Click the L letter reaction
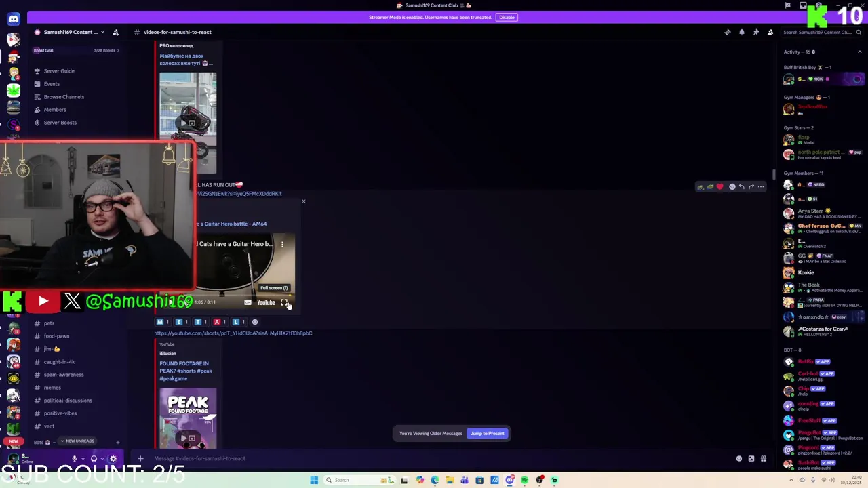Viewport: 868px width, 488px height. pos(239,322)
